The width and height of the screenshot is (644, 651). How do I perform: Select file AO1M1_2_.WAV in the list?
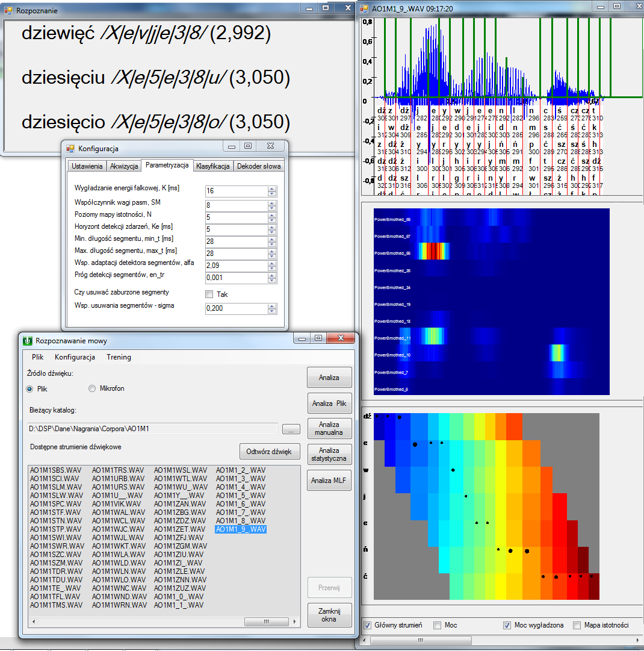(241, 470)
